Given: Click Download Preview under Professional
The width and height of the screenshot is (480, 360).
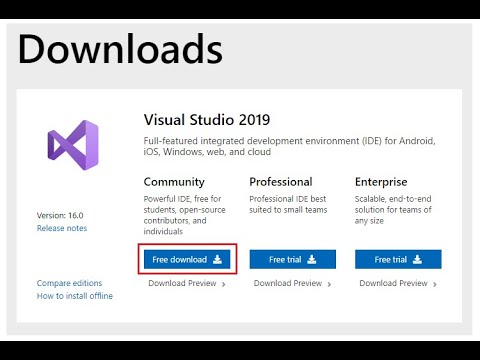Looking at the screenshot, I should point(292,283).
